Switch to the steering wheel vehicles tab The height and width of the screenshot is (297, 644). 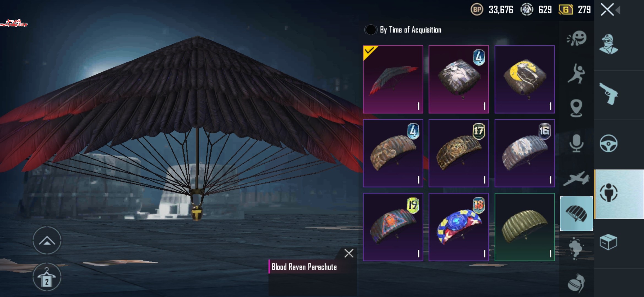[609, 143]
